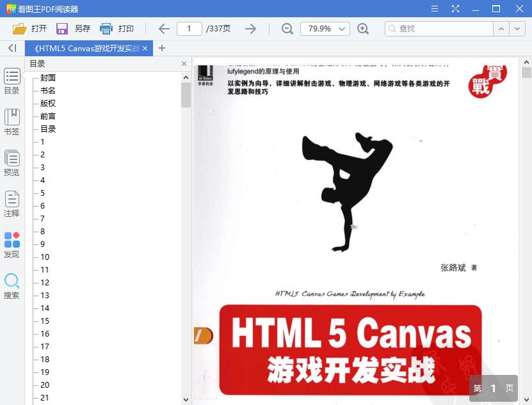This screenshot has width=532, height=405.
Task: Open the 目录 contents panel in sidebar
Action: (12, 81)
